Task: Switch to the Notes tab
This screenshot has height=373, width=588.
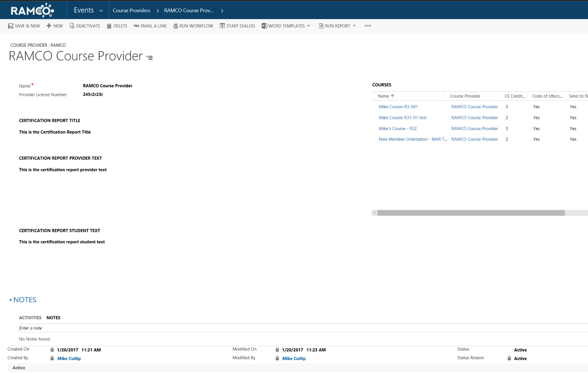Action: pyautogui.click(x=53, y=318)
